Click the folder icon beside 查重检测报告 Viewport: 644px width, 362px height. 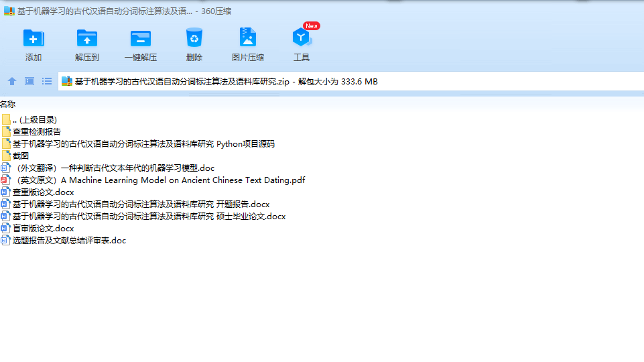(6, 131)
